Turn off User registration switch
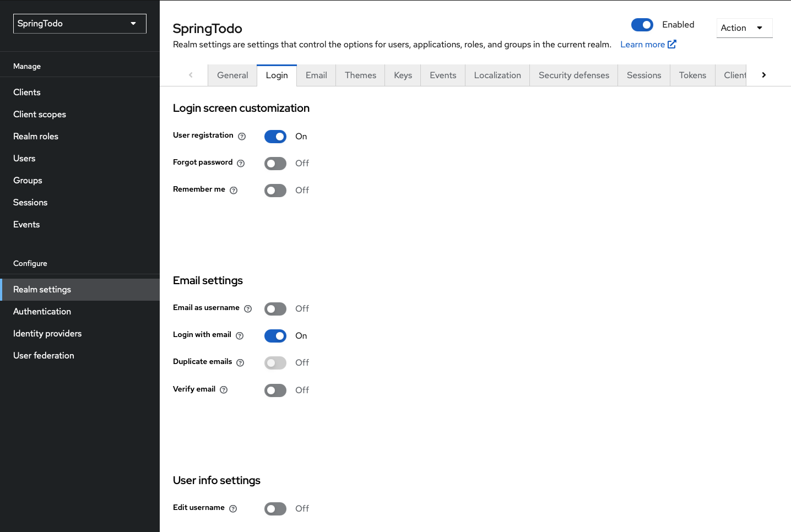Screen dimensions: 791x532 275,137
